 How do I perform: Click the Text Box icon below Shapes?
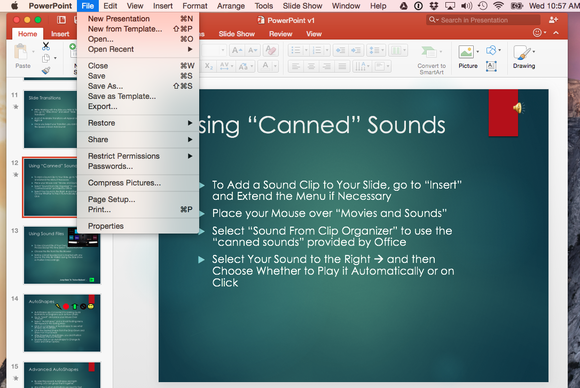pyautogui.click(x=491, y=66)
